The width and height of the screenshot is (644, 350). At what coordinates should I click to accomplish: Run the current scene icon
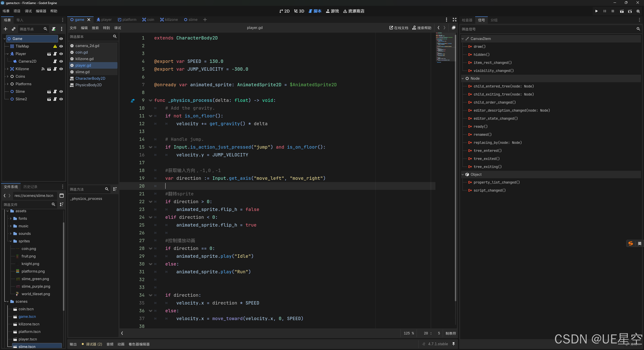pyautogui.click(x=622, y=11)
